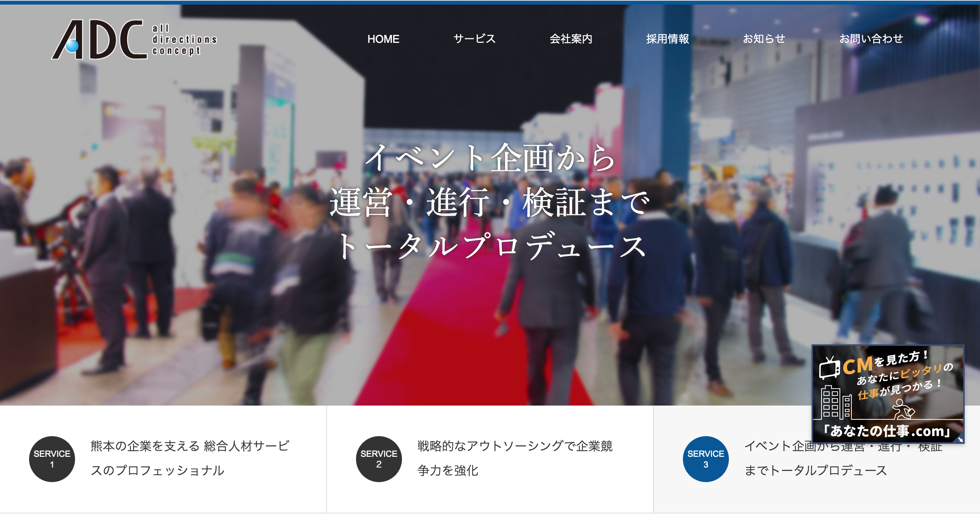Open the 採用情報 navigation item
The width and height of the screenshot is (980, 528).
coord(667,39)
